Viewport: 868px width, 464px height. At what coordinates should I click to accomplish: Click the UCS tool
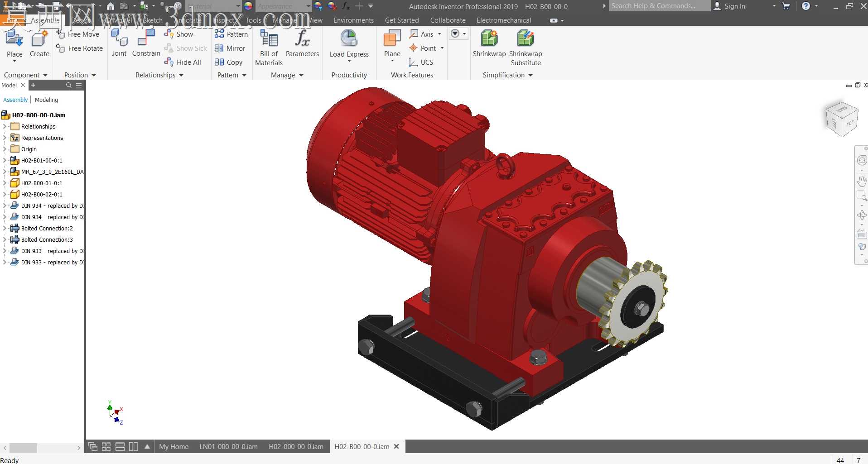[x=421, y=62]
